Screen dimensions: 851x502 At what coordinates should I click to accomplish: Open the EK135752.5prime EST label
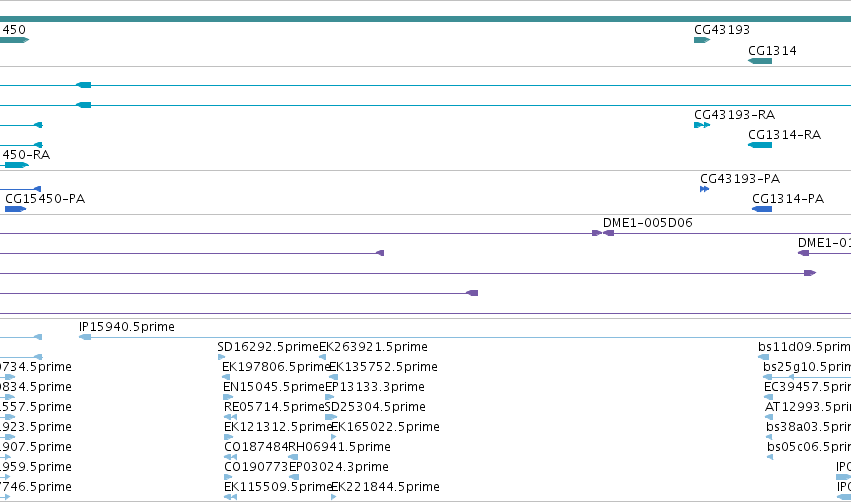tap(384, 367)
